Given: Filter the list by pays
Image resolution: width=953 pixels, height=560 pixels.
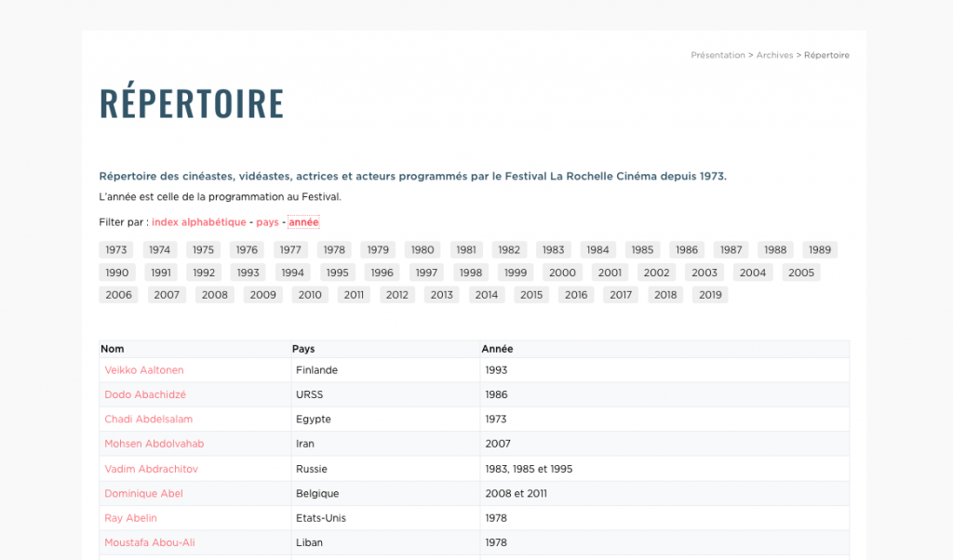Looking at the screenshot, I should click(x=267, y=222).
